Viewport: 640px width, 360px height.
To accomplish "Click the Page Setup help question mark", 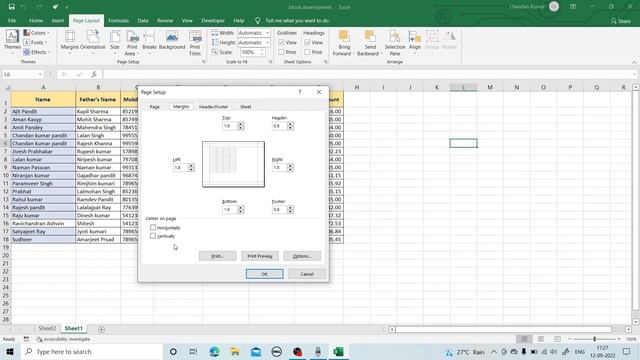I will tap(300, 92).
